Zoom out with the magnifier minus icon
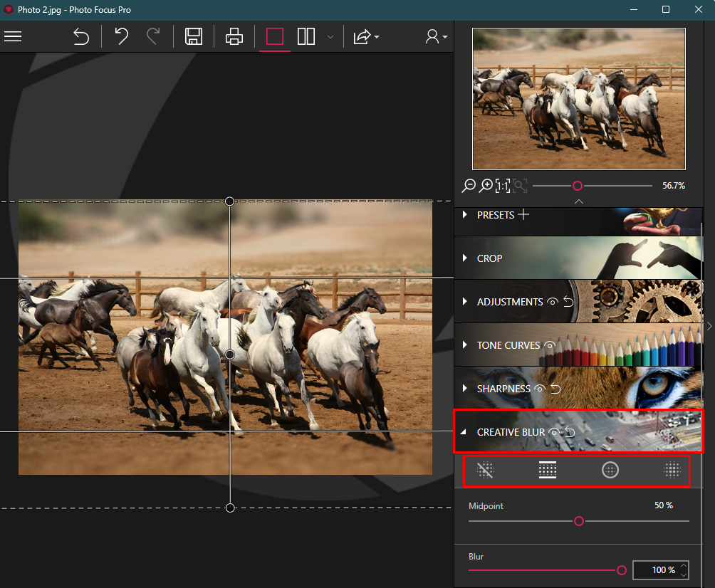 point(469,186)
